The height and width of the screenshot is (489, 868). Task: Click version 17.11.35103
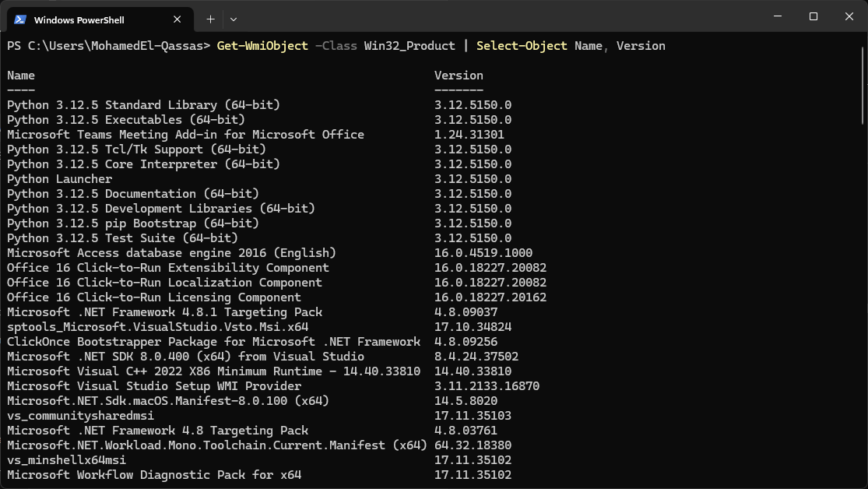coord(473,416)
